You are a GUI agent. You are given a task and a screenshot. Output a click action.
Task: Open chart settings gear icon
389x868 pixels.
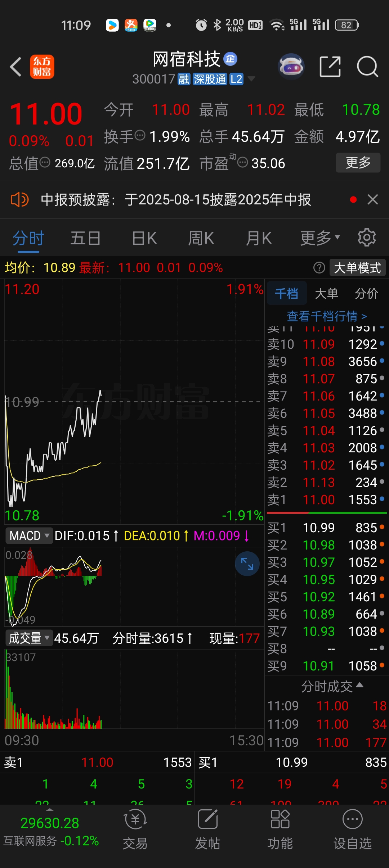tap(367, 238)
